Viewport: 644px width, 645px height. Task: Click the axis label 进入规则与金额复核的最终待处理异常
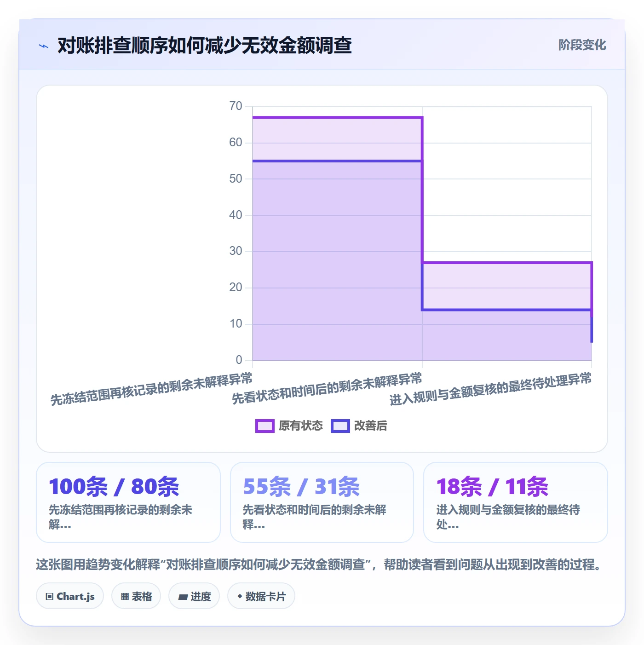(x=491, y=389)
